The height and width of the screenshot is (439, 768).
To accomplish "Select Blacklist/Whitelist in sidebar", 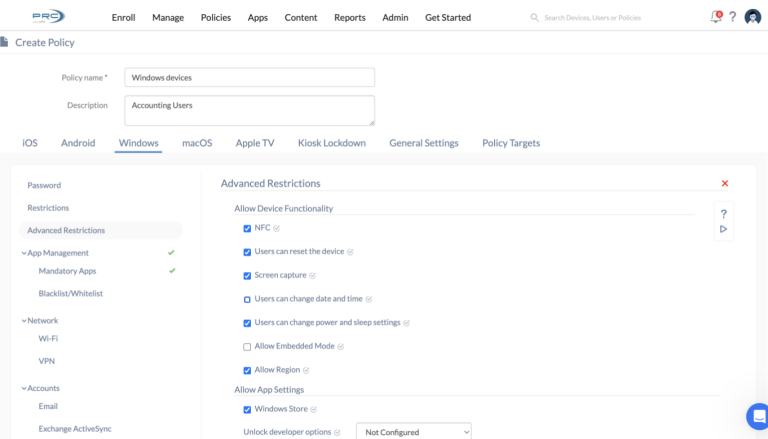I will [71, 293].
